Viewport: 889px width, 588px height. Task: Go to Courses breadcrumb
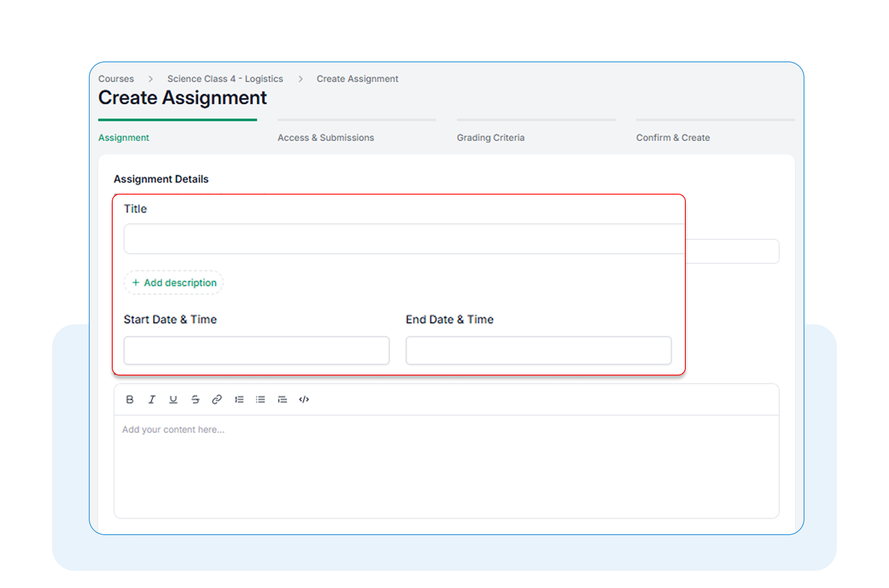[x=116, y=79]
